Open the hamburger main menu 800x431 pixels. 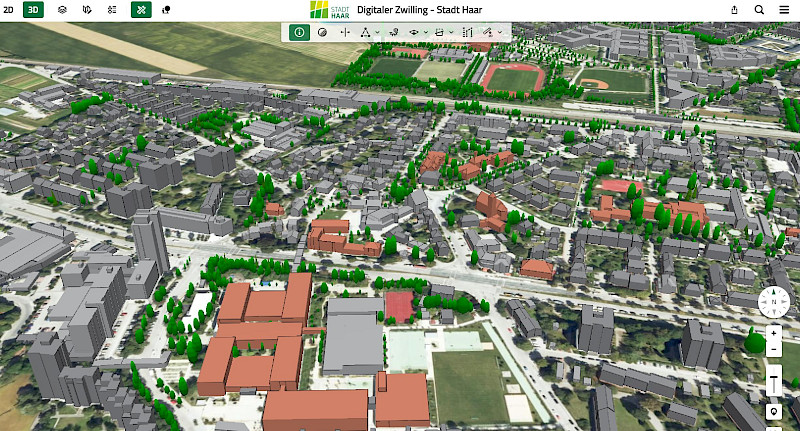pos(784,9)
